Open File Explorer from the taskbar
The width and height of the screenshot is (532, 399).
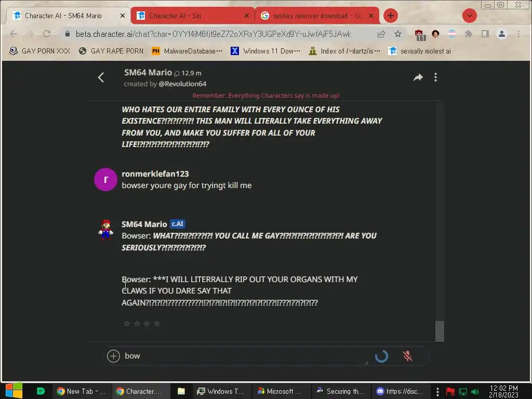[181, 391]
